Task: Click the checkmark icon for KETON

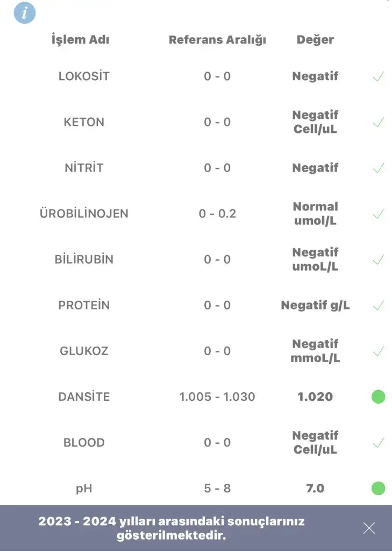Action: pyautogui.click(x=379, y=122)
